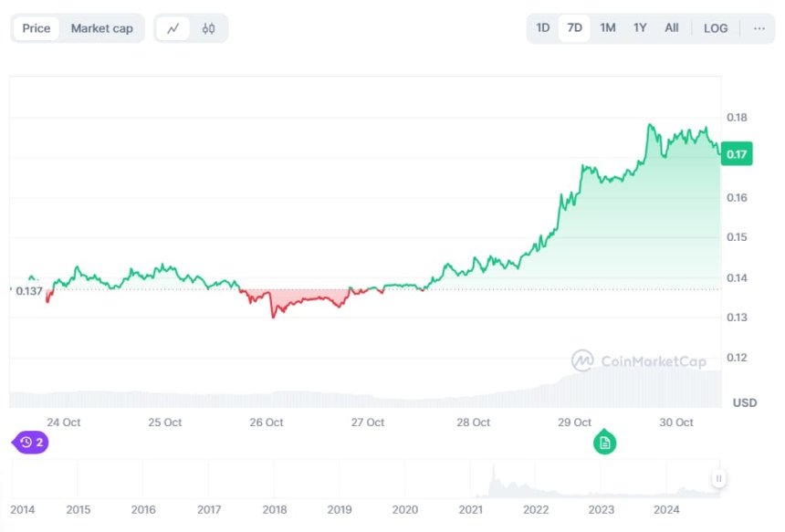The image size is (785, 532).
Task: Switch to candlestick chart icon
Action: click(x=208, y=28)
